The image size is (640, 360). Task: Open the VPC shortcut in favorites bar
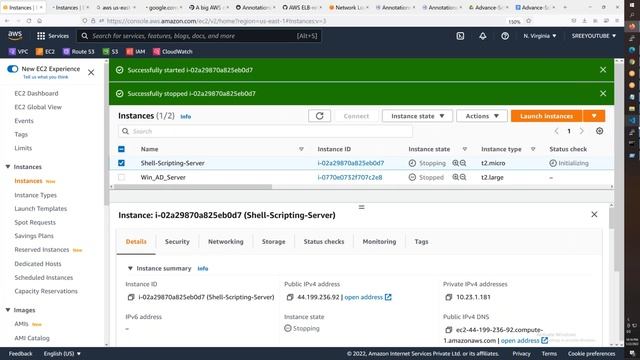tap(18, 51)
